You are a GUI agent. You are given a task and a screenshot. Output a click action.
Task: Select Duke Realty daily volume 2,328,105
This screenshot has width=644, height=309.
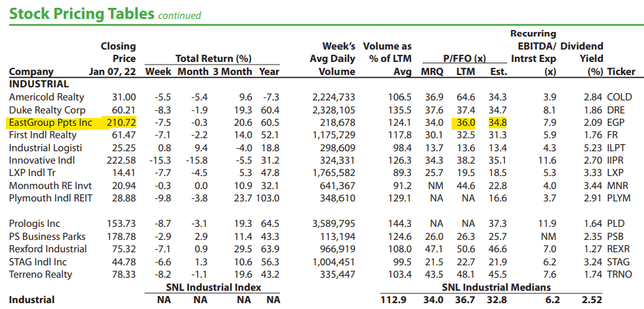(x=333, y=110)
